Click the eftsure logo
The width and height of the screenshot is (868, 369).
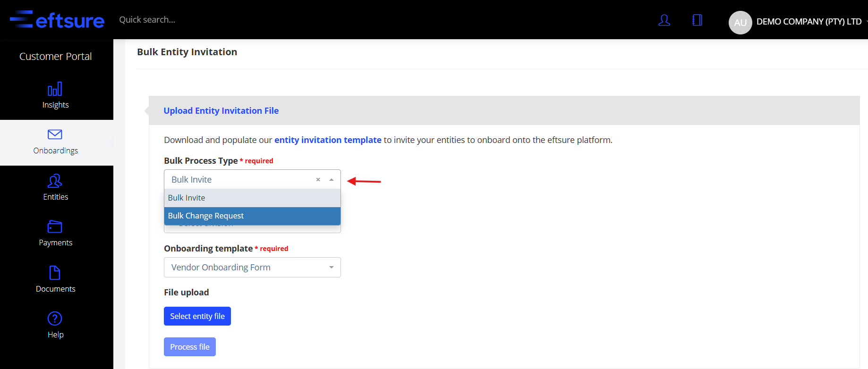(x=57, y=20)
